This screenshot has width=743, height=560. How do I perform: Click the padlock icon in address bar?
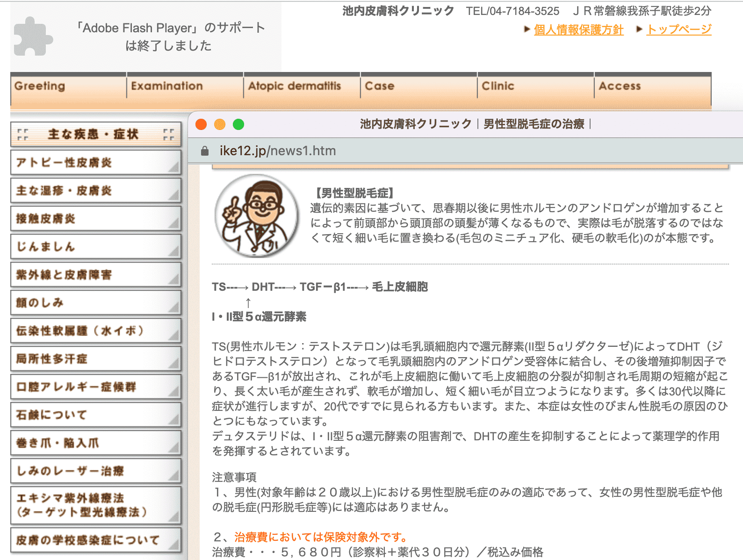point(204,151)
